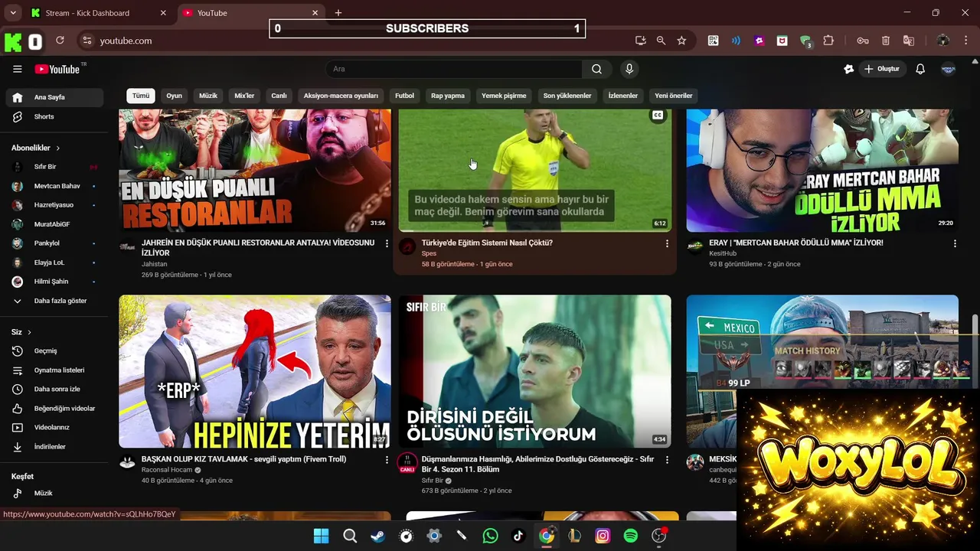Open Raconsal Hocam channel link
The height and width of the screenshot is (551, 980).
(167, 470)
